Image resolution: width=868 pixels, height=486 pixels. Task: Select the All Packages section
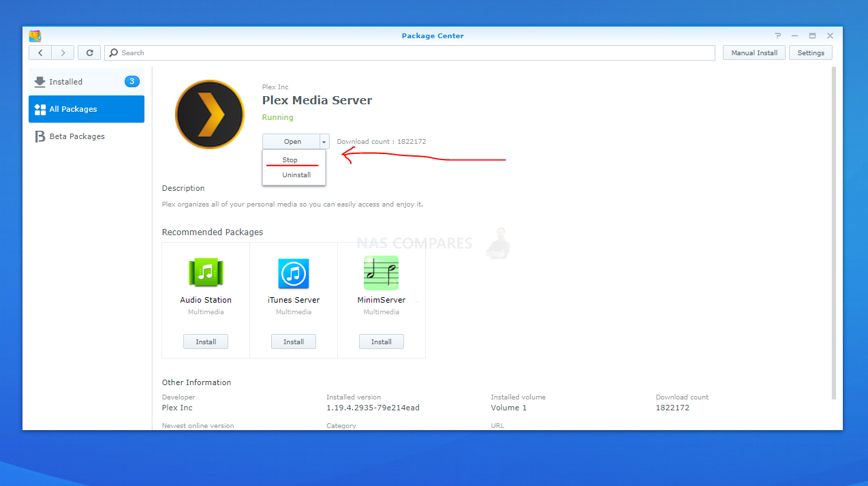(87, 109)
